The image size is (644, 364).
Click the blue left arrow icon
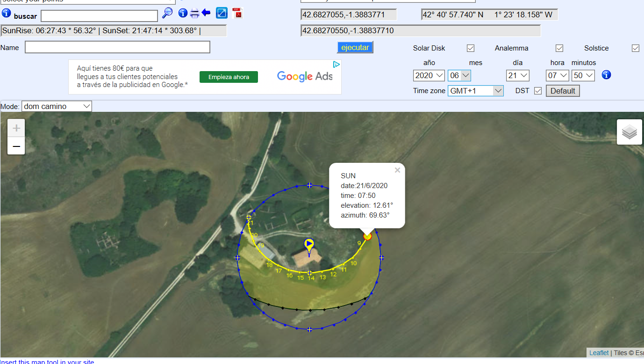coord(206,13)
